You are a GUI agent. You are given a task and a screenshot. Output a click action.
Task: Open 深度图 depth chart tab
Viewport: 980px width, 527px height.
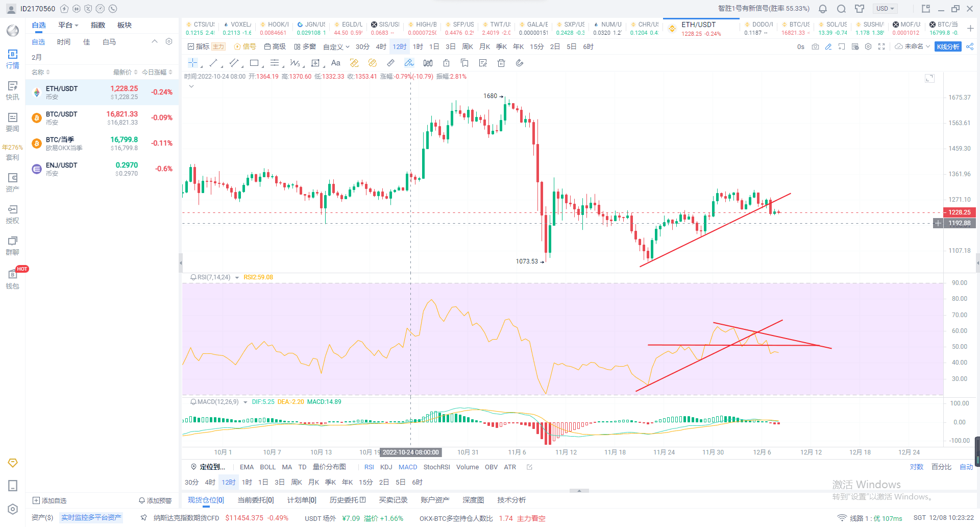coord(473,500)
